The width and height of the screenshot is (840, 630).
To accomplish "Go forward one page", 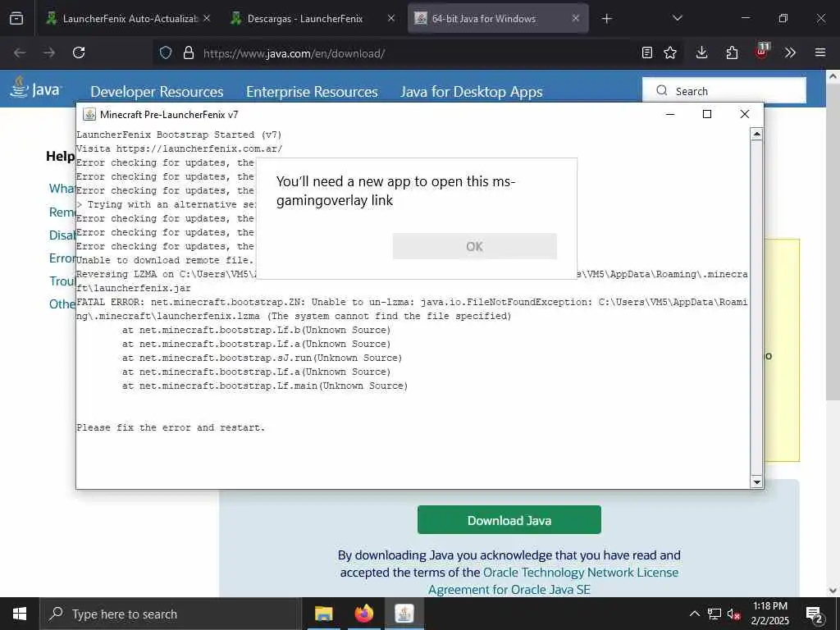I will (49, 52).
